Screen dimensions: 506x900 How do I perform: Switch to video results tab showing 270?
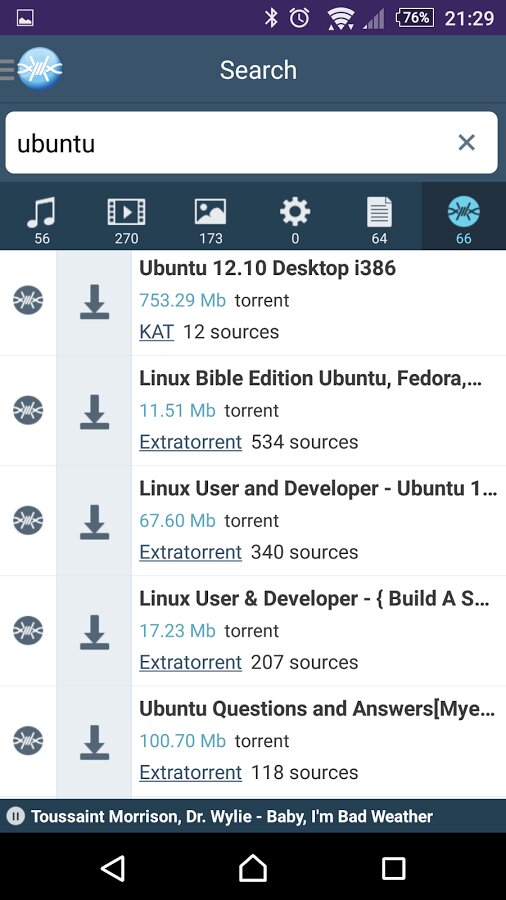(126, 220)
